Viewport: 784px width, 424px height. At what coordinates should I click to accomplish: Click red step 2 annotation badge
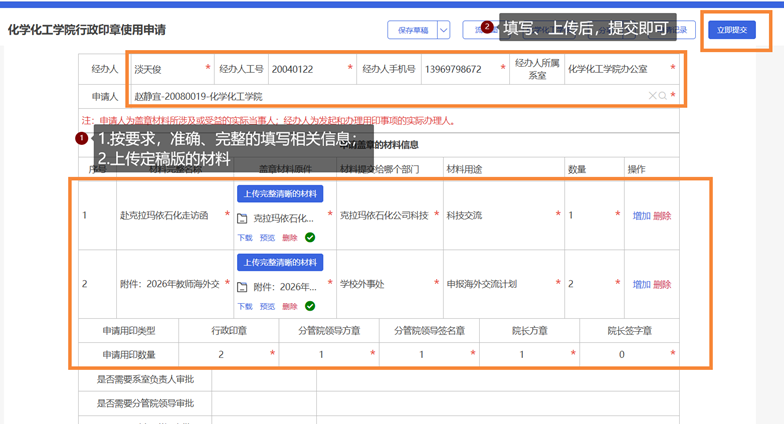(487, 28)
